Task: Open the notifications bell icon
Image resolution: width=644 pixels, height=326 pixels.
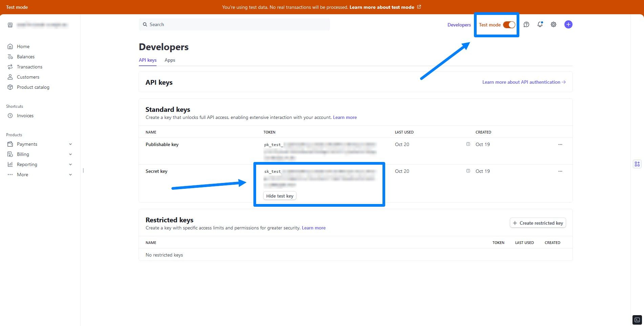Action: [540, 24]
